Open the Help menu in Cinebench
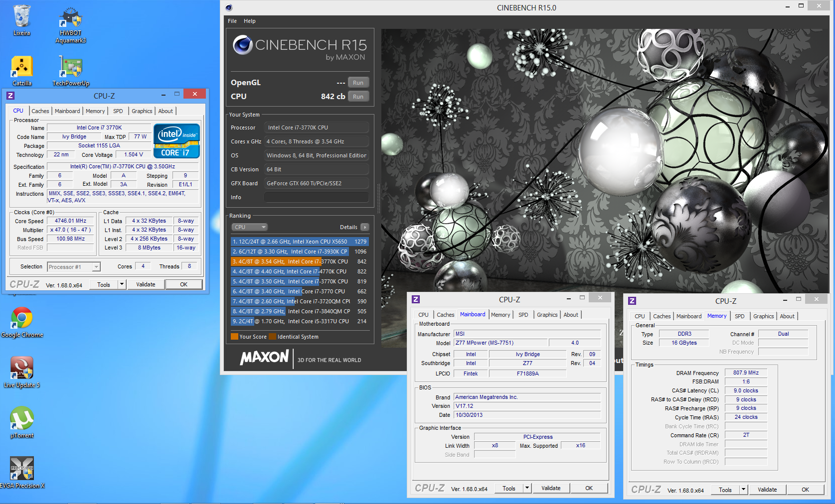Screen dimensions: 835x504 pyautogui.click(x=250, y=21)
